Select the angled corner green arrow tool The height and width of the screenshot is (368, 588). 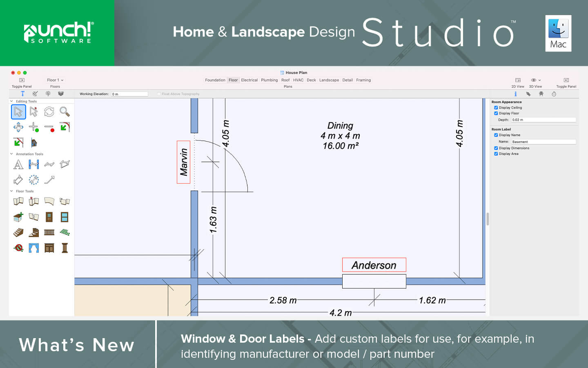[18, 142]
